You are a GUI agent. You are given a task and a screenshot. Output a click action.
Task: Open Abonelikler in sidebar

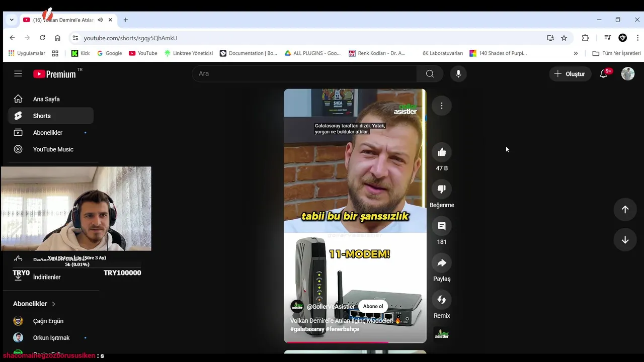pyautogui.click(x=50, y=133)
